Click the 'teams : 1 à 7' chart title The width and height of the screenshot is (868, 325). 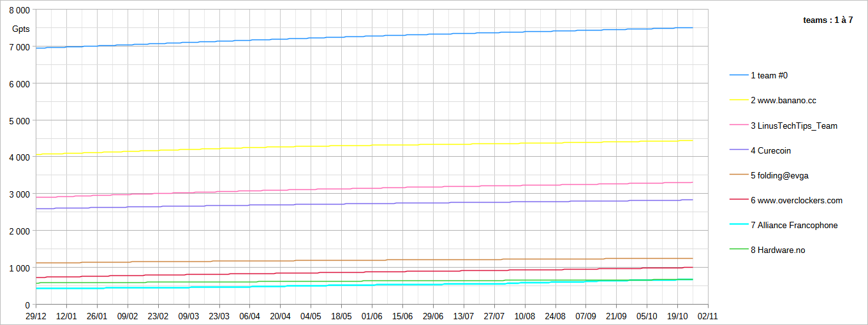tap(828, 20)
